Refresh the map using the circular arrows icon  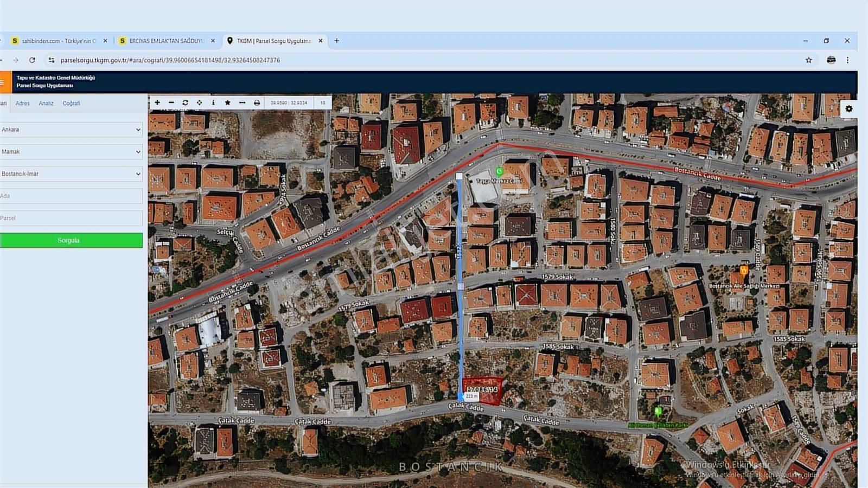pos(186,102)
